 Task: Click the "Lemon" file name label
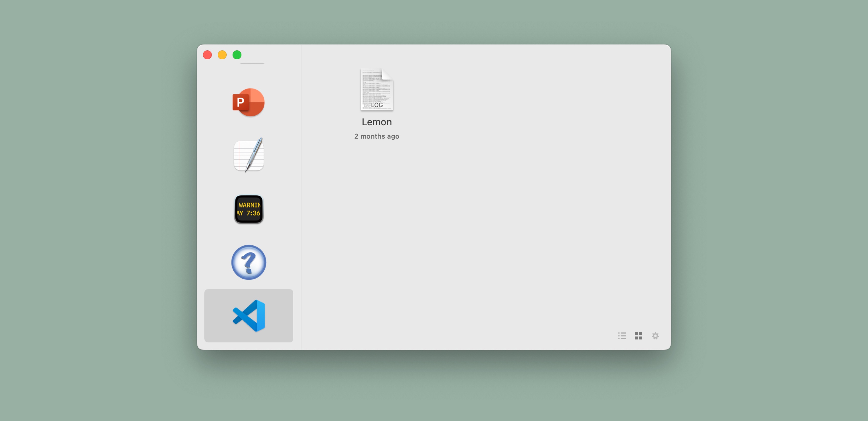376,122
